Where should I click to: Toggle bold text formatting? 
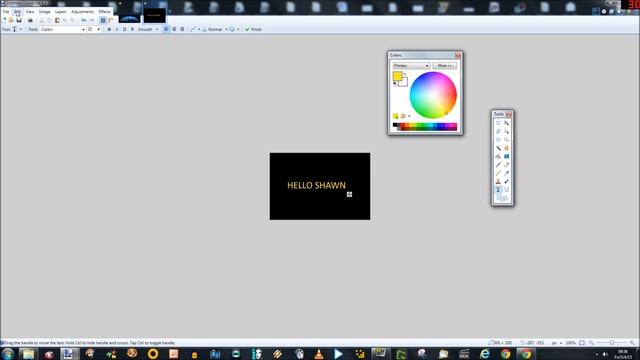[109, 29]
